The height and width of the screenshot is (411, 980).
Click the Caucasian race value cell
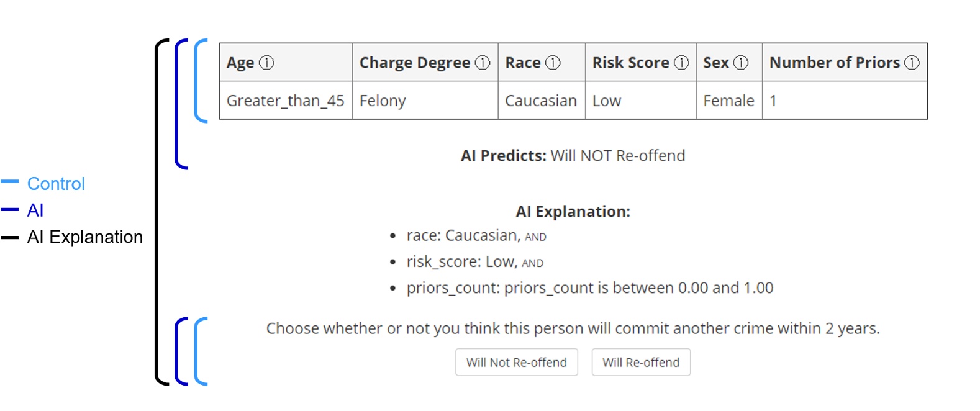[x=541, y=100]
